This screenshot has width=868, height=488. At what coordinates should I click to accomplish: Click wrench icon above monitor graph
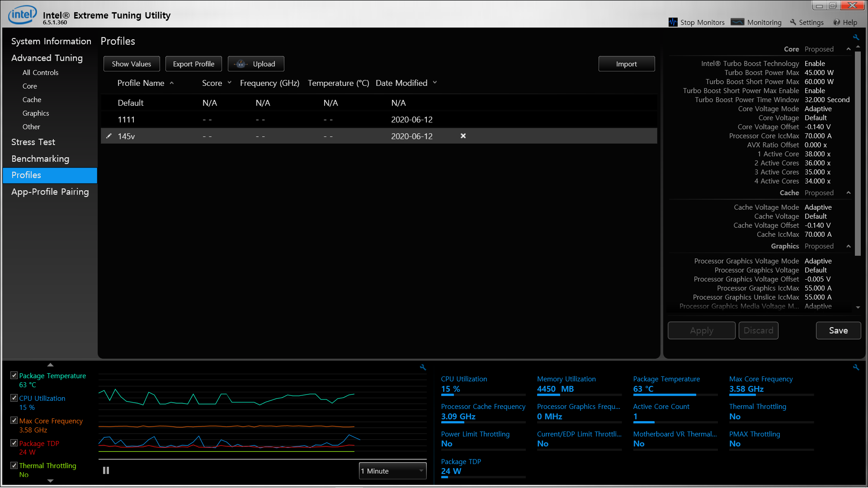(423, 367)
